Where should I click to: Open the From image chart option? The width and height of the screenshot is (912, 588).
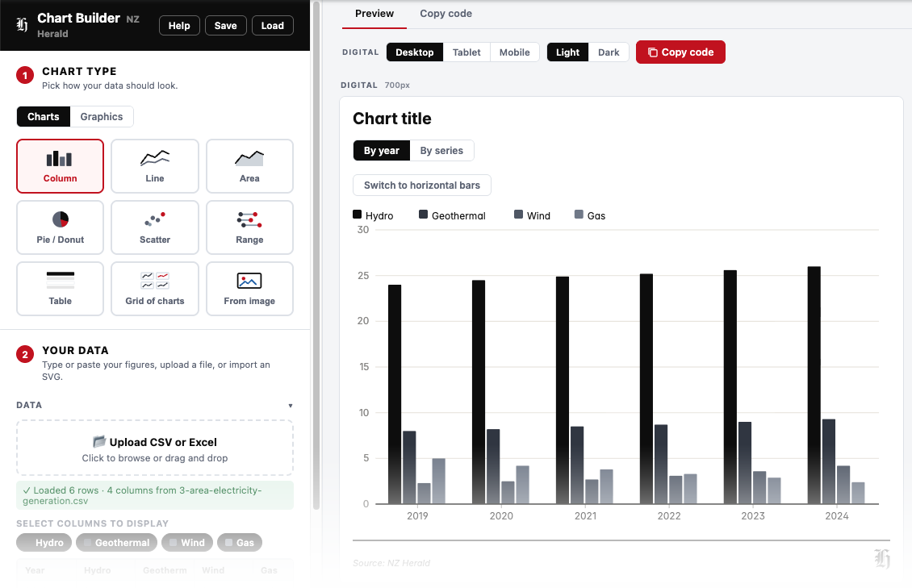coord(249,281)
